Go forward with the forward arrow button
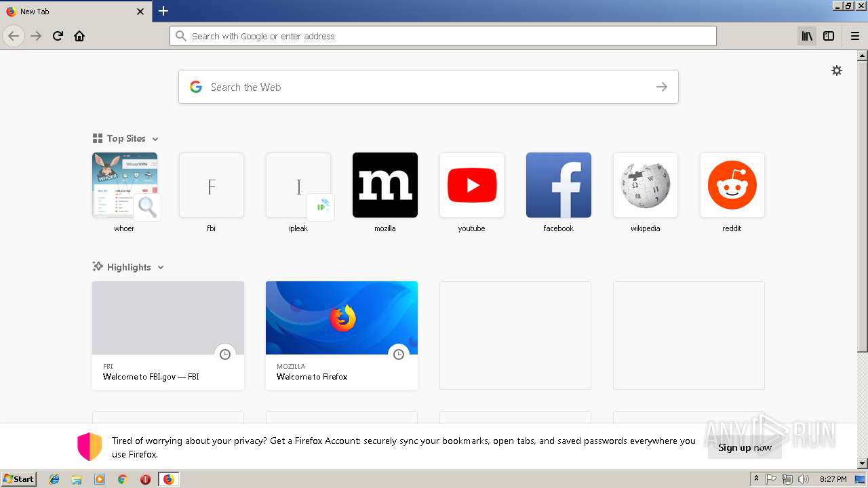Viewport: 868px width, 488px height. point(36,36)
